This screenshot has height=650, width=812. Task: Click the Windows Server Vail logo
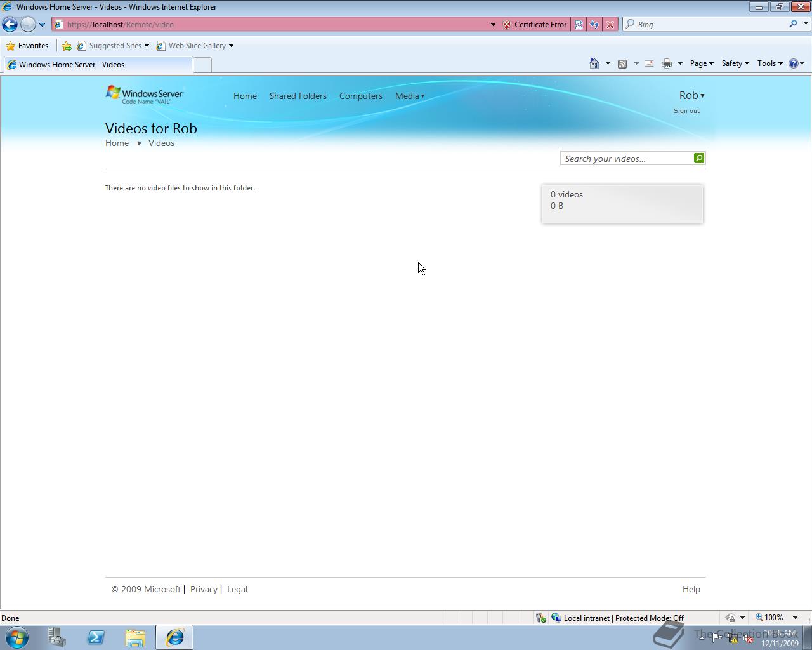pyautogui.click(x=145, y=95)
